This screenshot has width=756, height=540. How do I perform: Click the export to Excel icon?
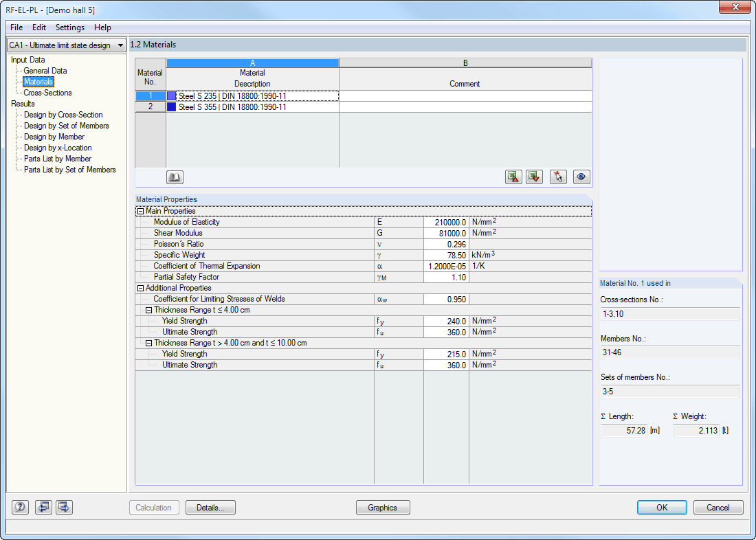514,177
